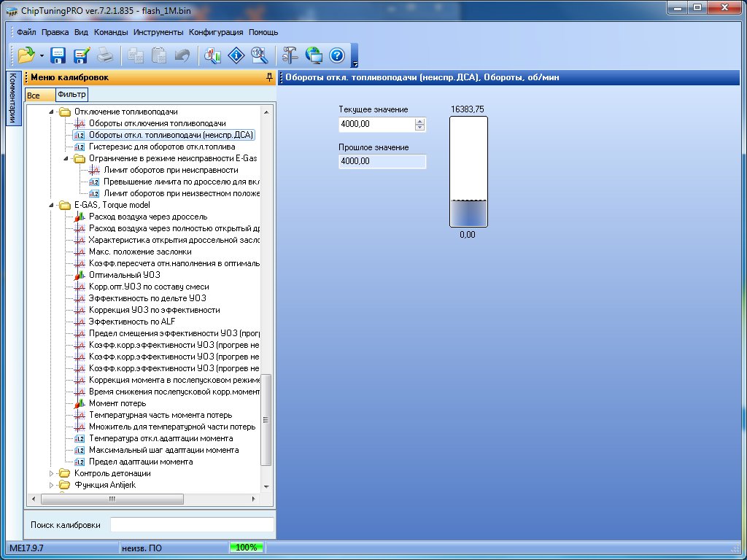Click the globe and monitor network icon

click(314, 55)
